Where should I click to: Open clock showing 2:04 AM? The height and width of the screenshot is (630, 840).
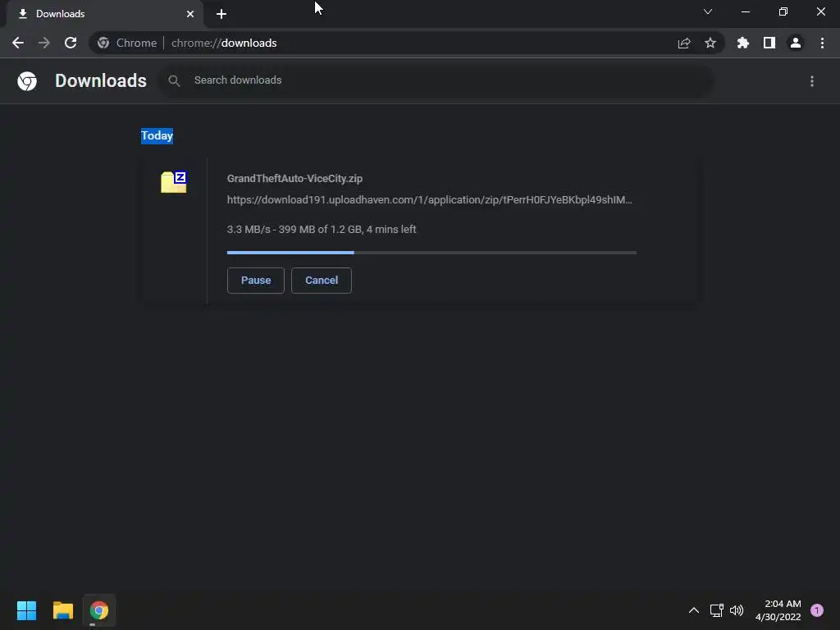point(778,610)
